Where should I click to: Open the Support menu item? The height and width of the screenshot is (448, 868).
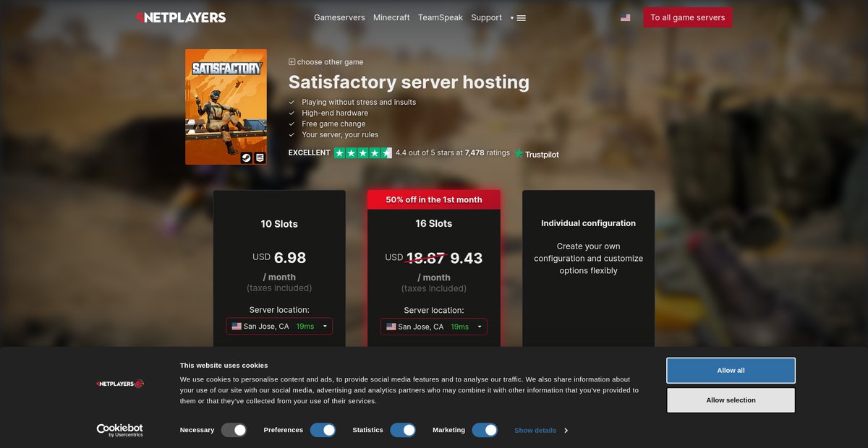point(486,17)
